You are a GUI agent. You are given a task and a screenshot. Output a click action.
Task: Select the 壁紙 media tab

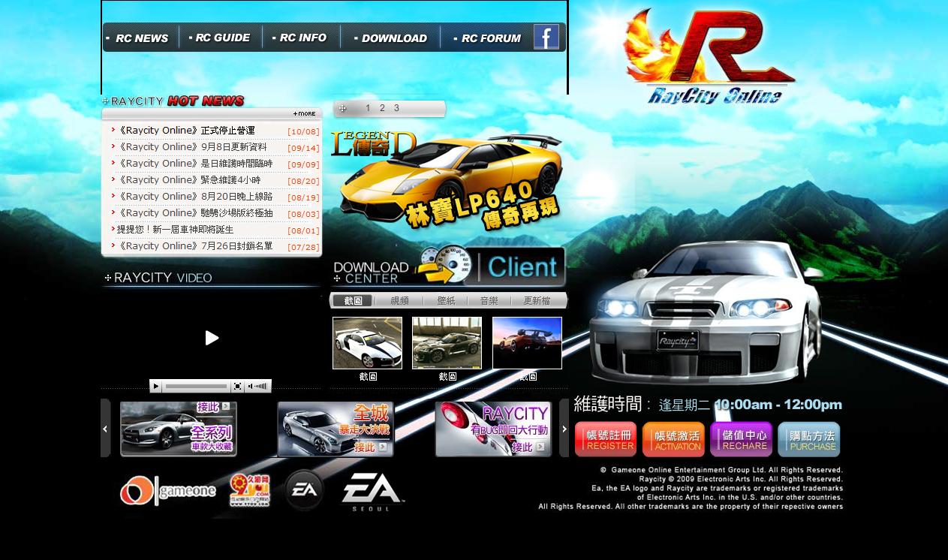point(446,300)
